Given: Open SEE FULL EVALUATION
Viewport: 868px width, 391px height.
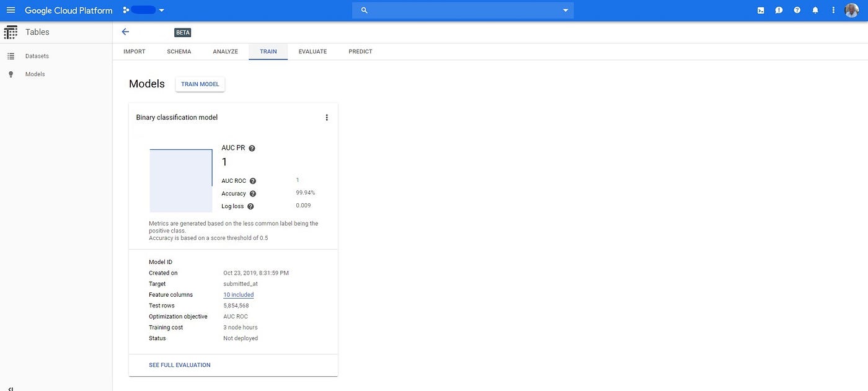Looking at the screenshot, I should tap(179, 364).
